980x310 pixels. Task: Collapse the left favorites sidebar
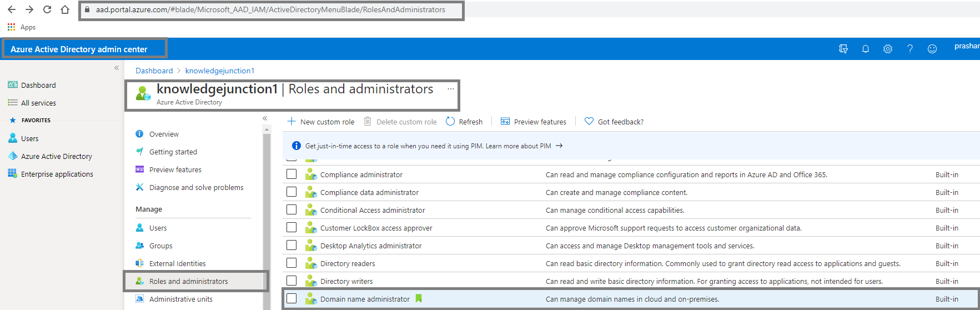click(117, 68)
